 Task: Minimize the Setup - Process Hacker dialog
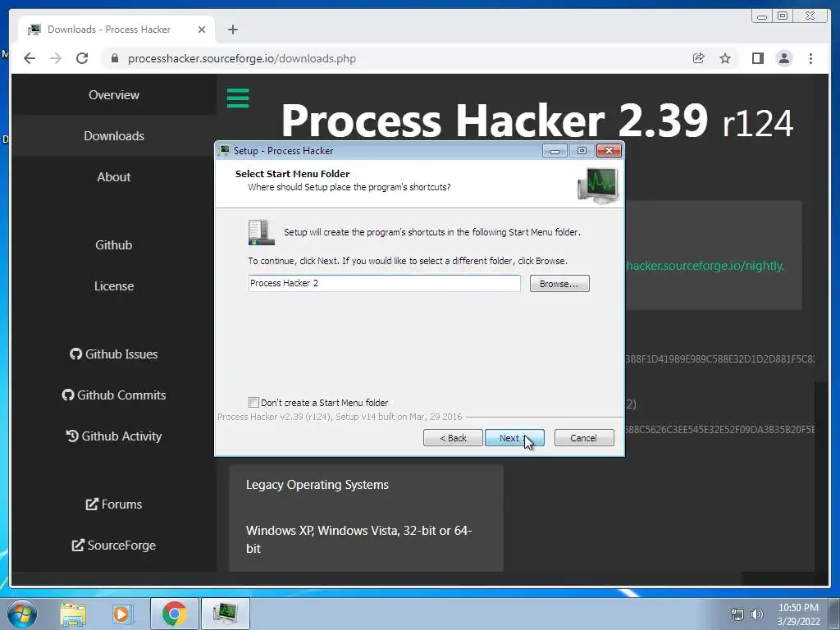(555, 151)
